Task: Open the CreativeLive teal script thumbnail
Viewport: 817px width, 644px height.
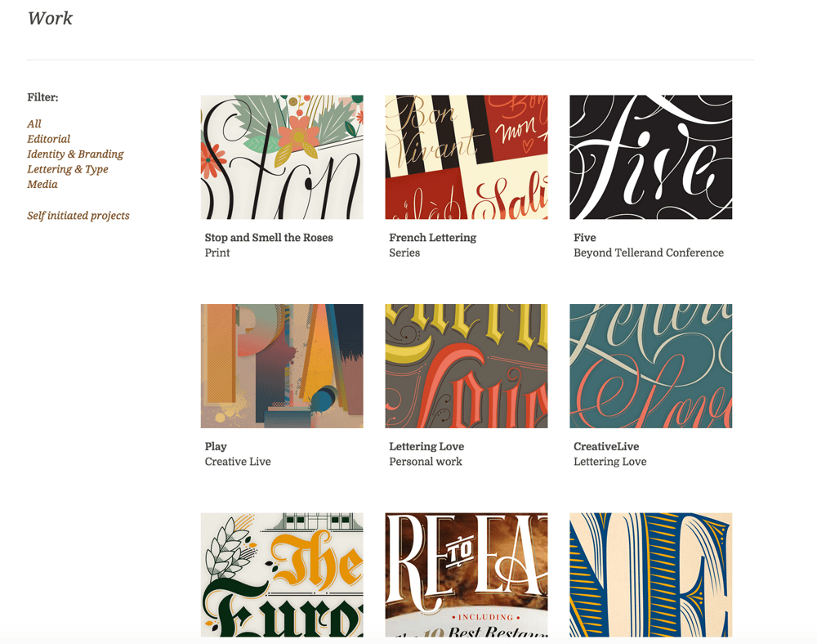Action: [651, 366]
